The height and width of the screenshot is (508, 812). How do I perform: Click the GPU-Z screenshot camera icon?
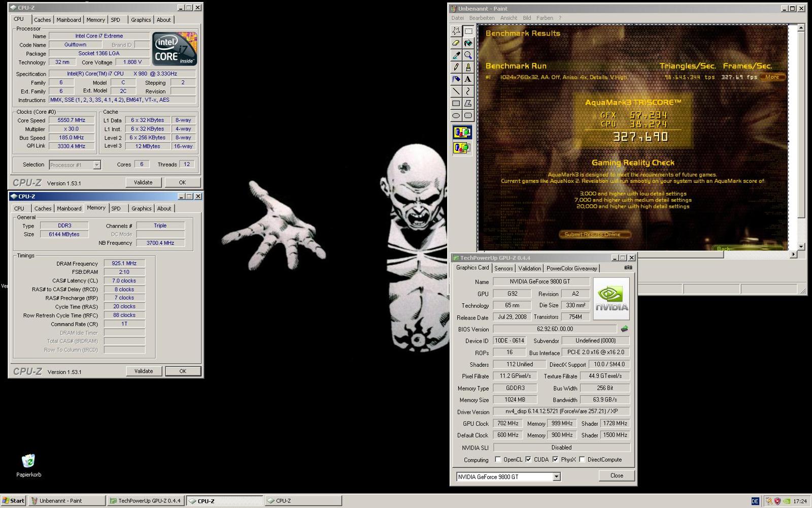pyautogui.click(x=628, y=267)
